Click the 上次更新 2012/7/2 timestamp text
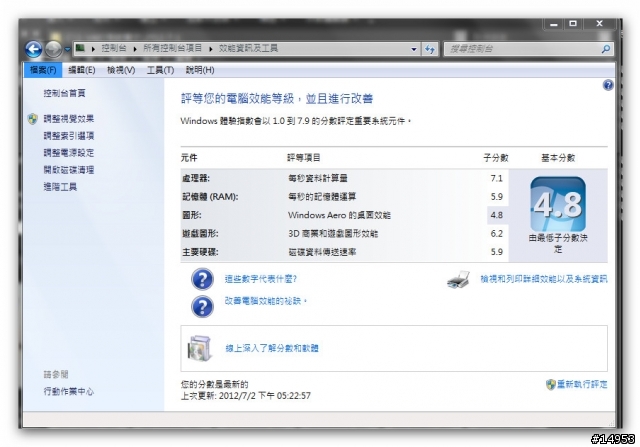 click(x=246, y=396)
